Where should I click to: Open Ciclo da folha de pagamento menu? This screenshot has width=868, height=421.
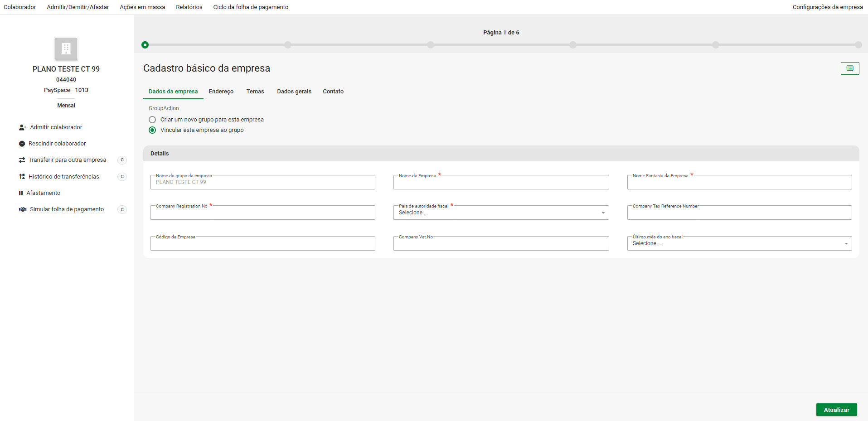[x=251, y=7]
